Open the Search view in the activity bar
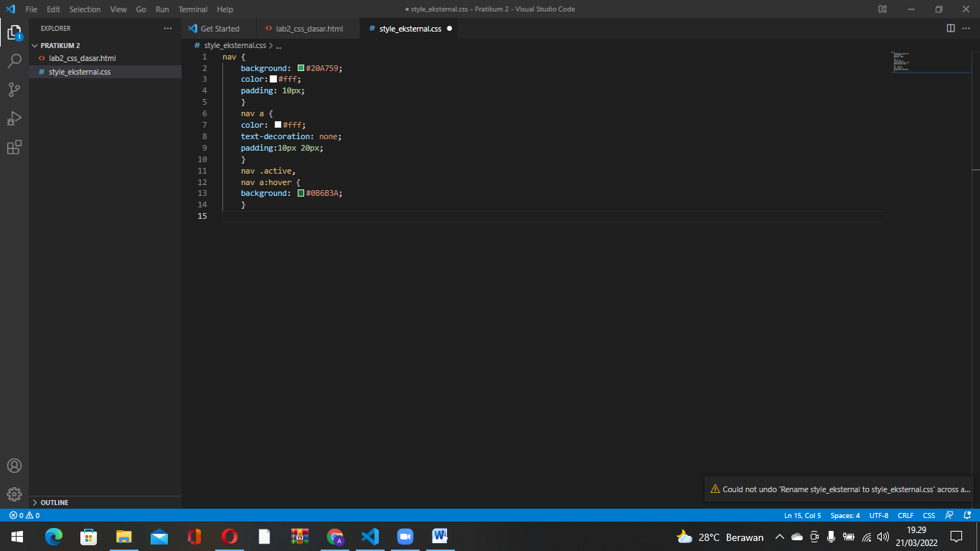 point(14,60)
